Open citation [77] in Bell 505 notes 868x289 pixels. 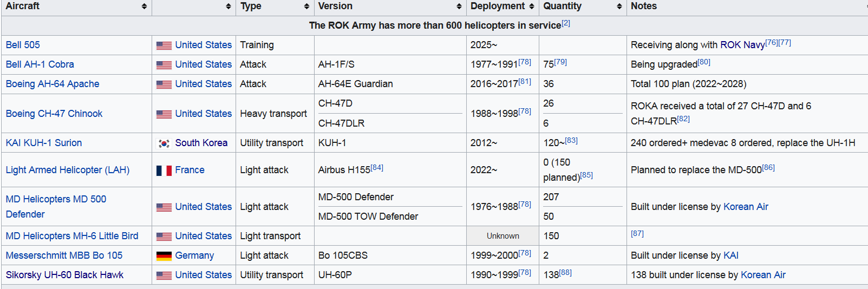pyautogui.click(x=785, y=43)
